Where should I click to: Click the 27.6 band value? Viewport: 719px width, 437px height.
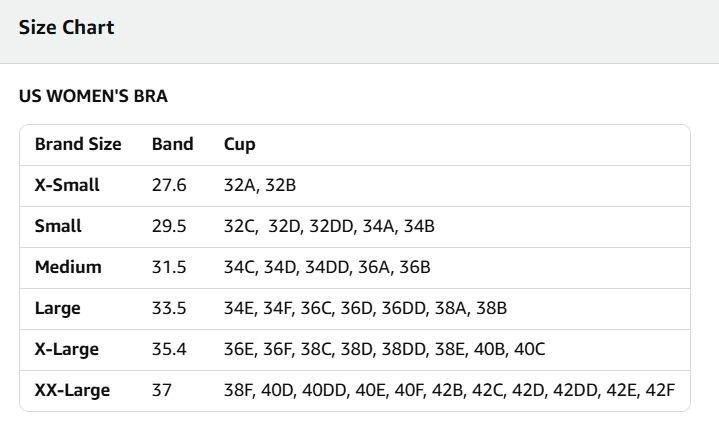pos(169,185)
